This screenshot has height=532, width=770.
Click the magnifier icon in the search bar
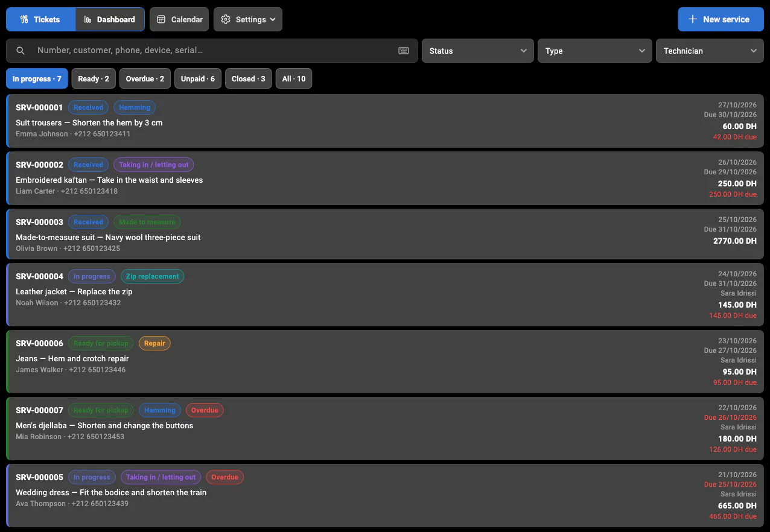point(21,51)
